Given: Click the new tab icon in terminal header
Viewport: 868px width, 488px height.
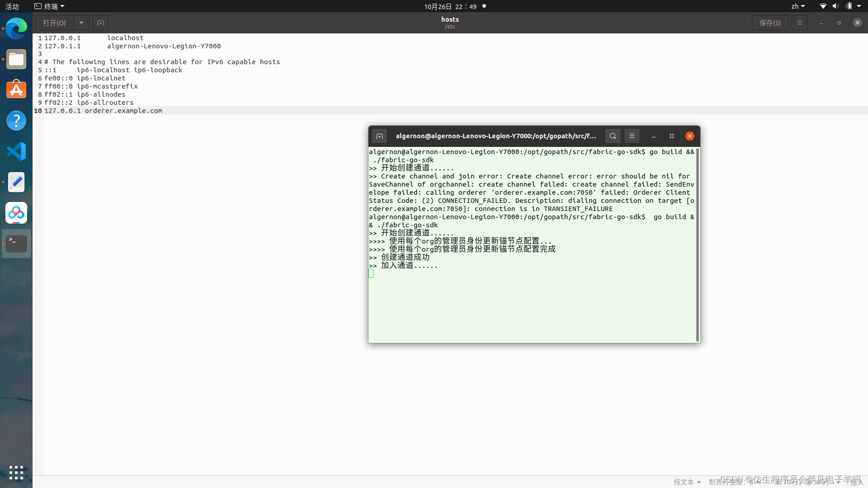Looking at the screenshot, I should (379, 136).
